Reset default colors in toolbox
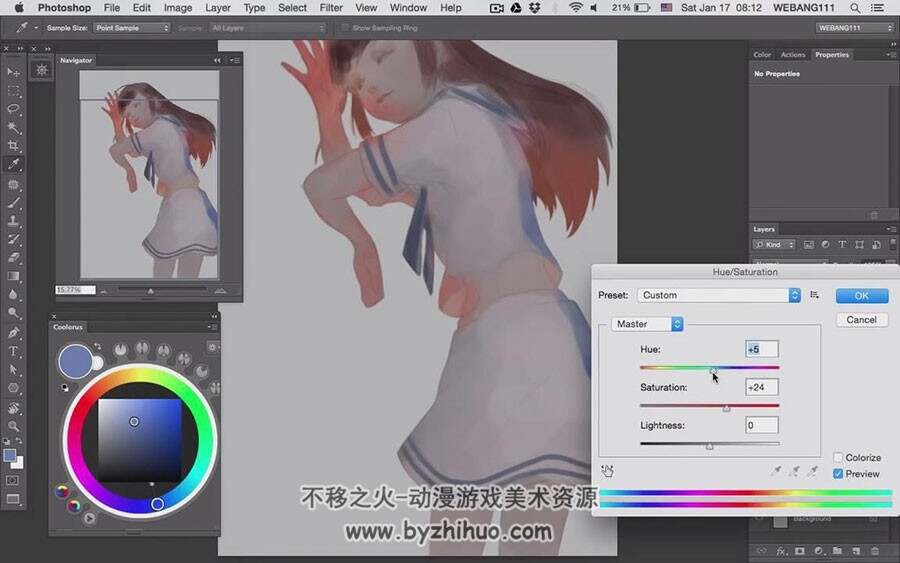Viewport: 900px width, 563px height. pyautogui.click(x=6, y=441)
